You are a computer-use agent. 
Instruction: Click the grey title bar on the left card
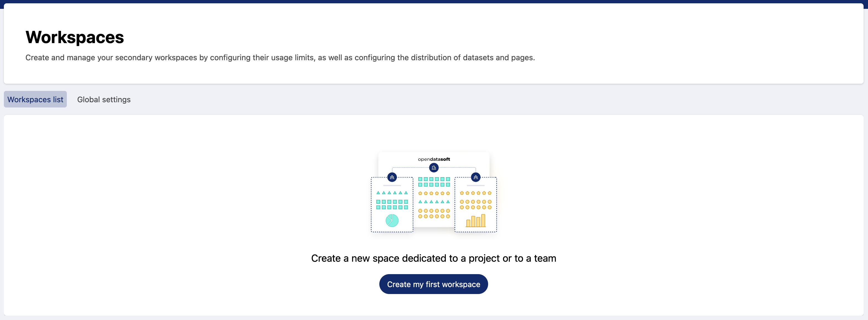[x=392, y=185]
